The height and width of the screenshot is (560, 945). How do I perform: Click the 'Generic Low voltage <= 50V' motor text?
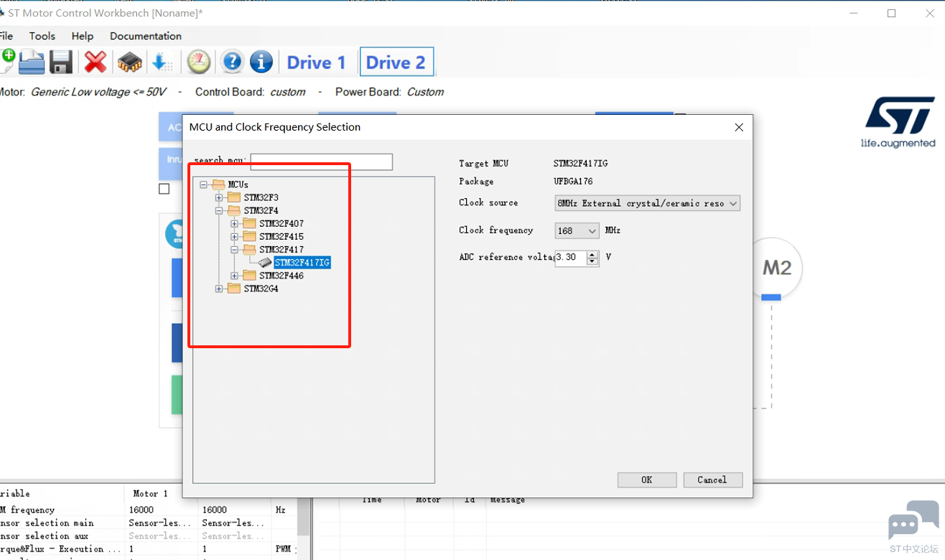tap(98, 92)
